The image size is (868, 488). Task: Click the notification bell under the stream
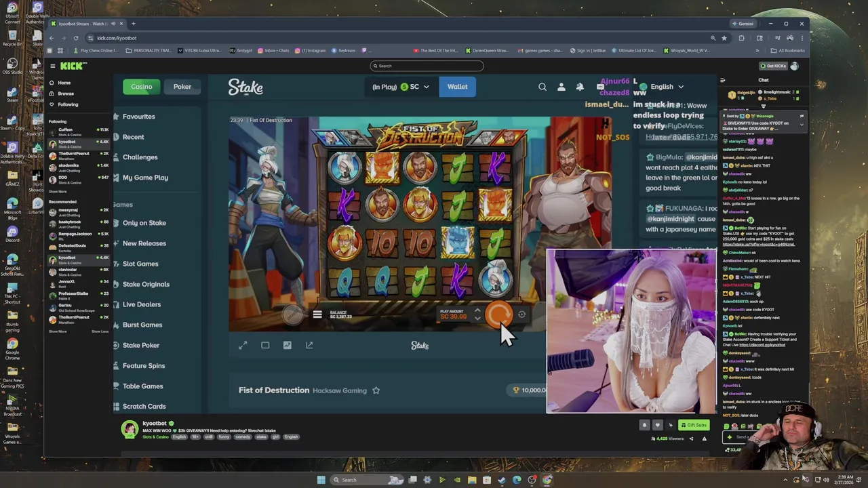645,425
